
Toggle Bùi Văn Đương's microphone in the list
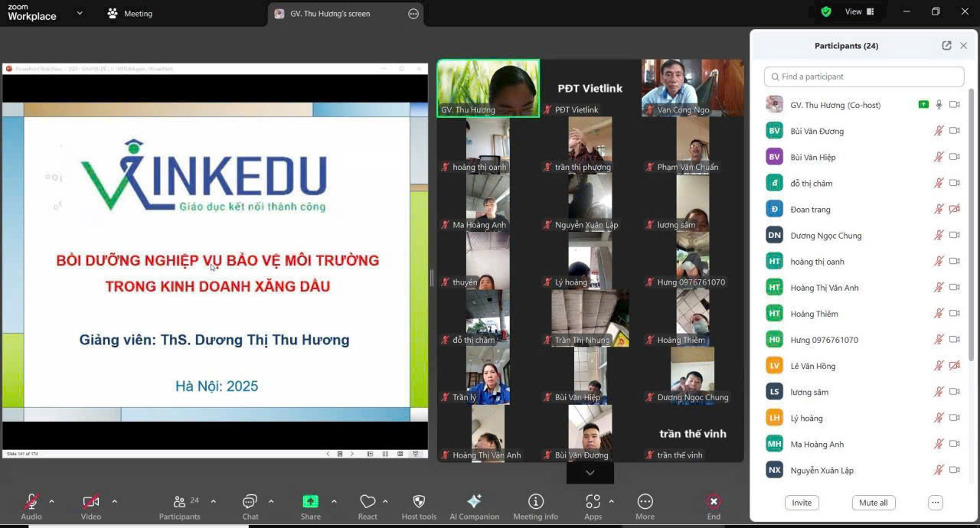[939, 131]
